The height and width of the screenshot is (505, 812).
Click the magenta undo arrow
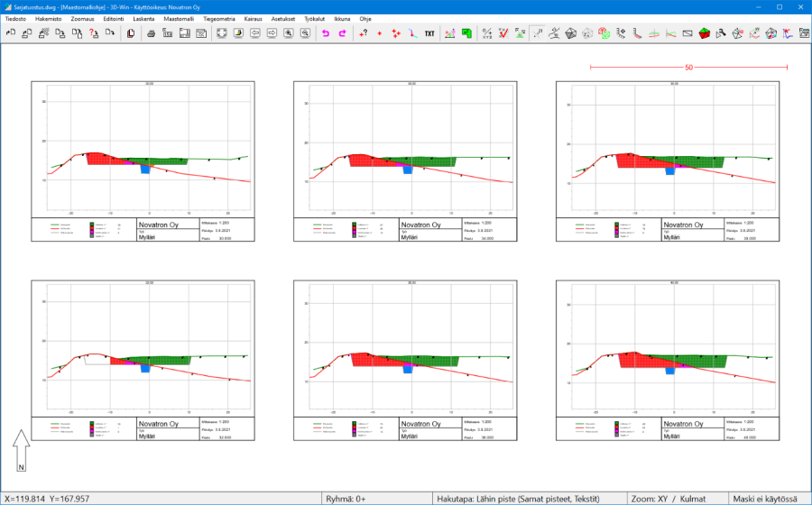(x=325, y=33)
